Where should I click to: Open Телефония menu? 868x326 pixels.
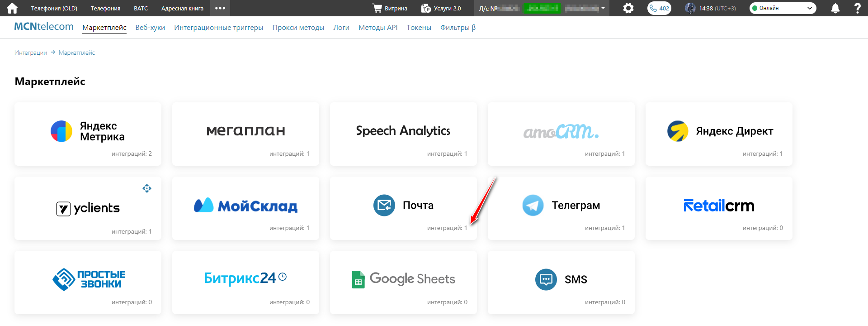click(105, 8)
